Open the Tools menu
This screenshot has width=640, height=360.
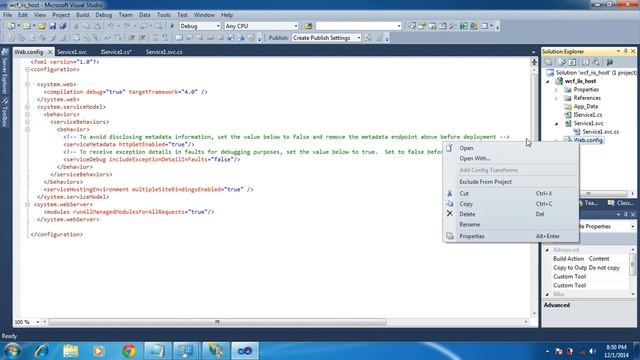(164, 15)
